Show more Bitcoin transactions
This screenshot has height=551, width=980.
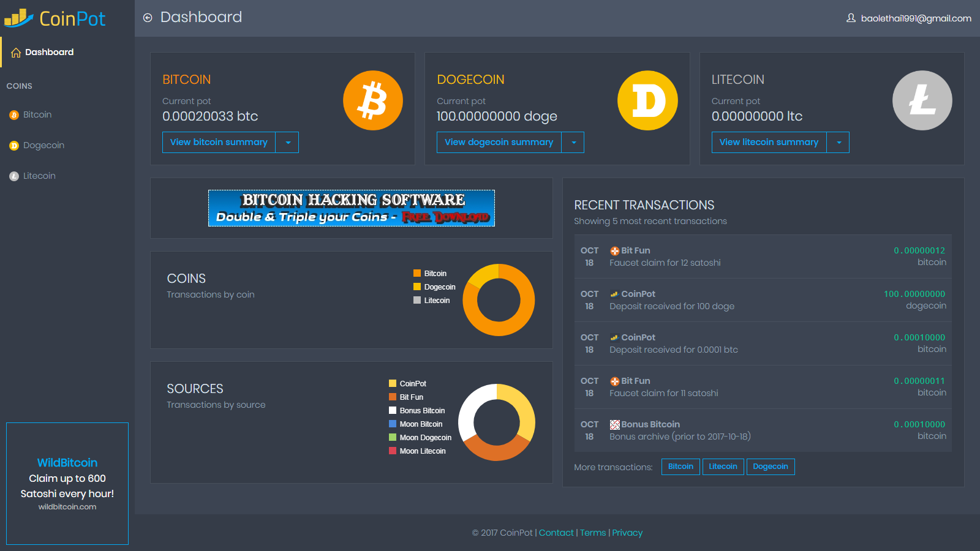(680, 467)
